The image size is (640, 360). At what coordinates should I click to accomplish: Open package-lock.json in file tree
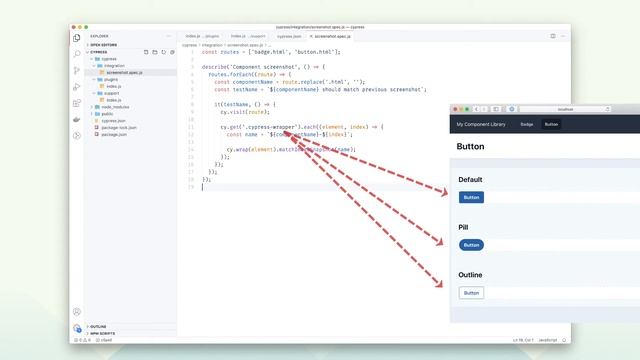[118, 128]
